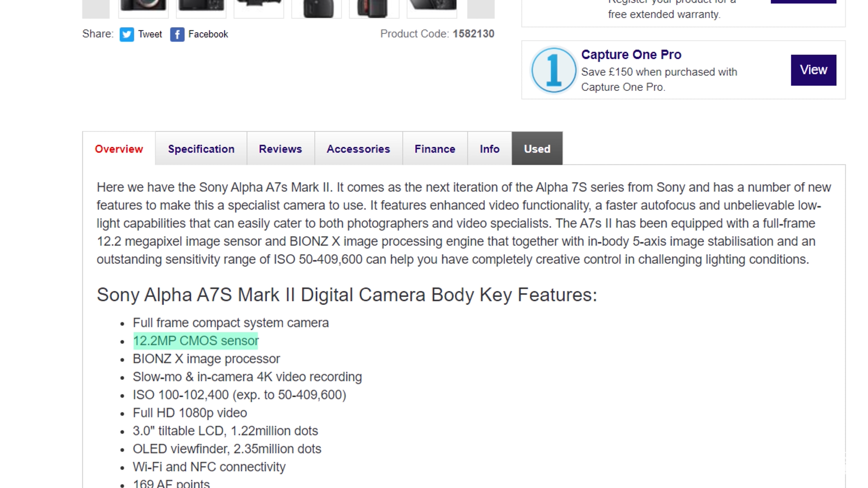Screen dimensions: 868x488
Task: Click 'Slow-mo & in-camera 4K video recording' bullet
Action: click(247, 377)
